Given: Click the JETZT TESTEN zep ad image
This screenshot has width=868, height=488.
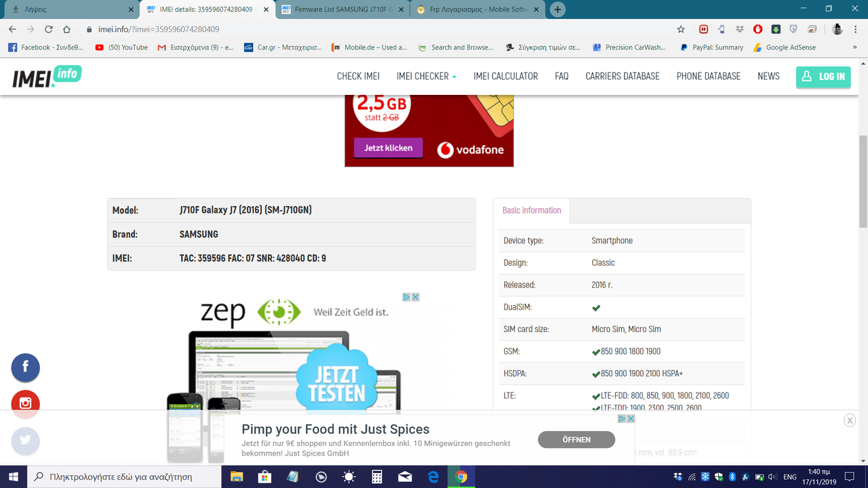Looking at the screenshot, I should [x=337, y=384].
